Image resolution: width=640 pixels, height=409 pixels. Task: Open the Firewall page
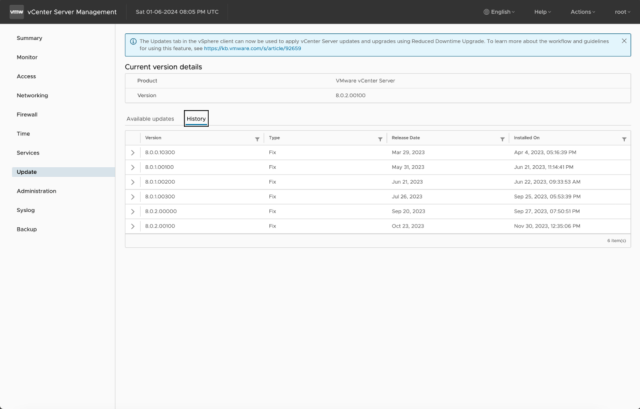(x=27, y=115)
